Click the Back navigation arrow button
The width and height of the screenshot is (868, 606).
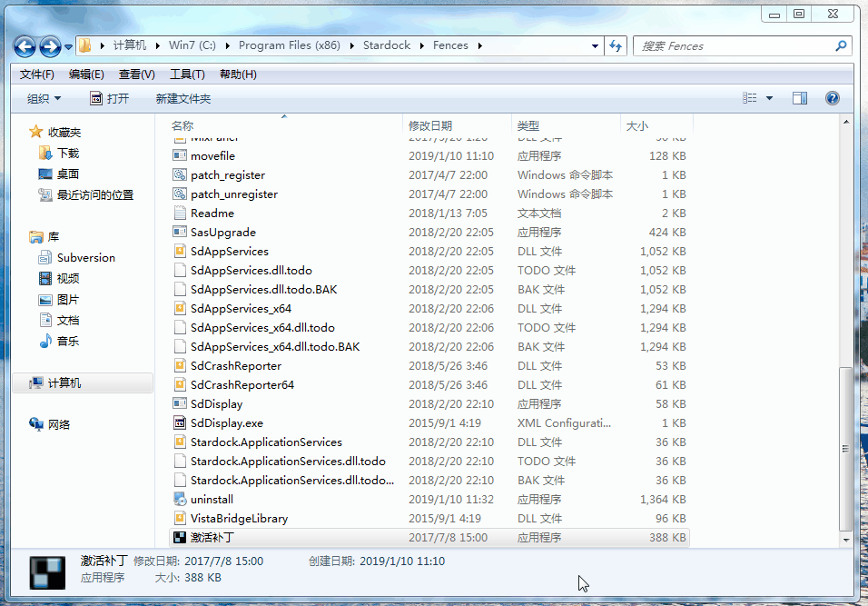pyautogui.click(x=25, y=46)
